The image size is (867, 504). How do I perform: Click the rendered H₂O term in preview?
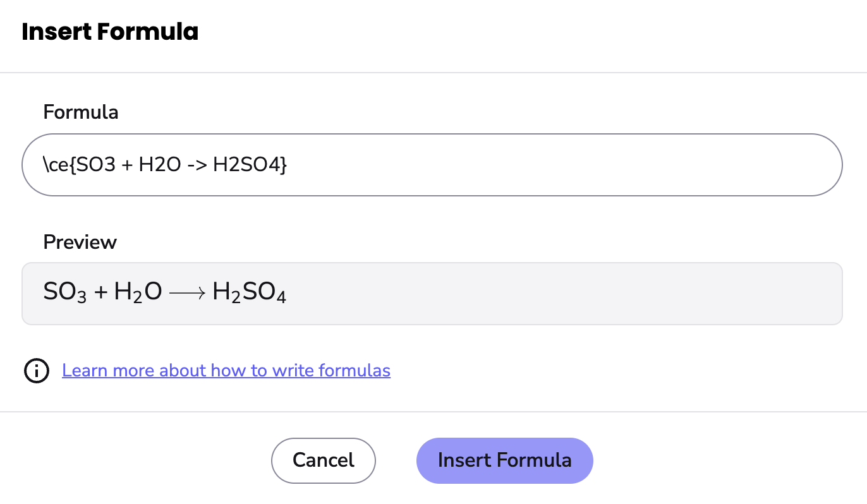click(138, 292)
